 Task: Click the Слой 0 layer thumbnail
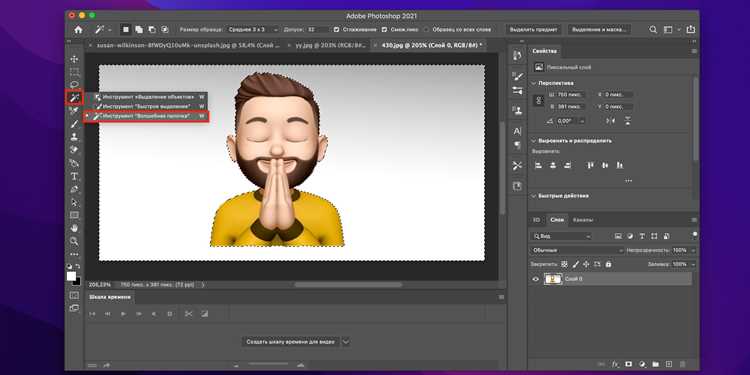click(x=553, y=279)
